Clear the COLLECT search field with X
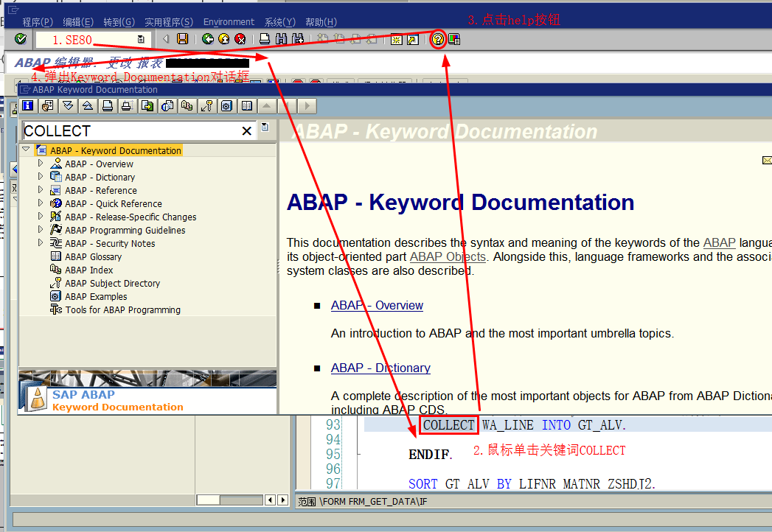The image size is (772, 532). 247,131
